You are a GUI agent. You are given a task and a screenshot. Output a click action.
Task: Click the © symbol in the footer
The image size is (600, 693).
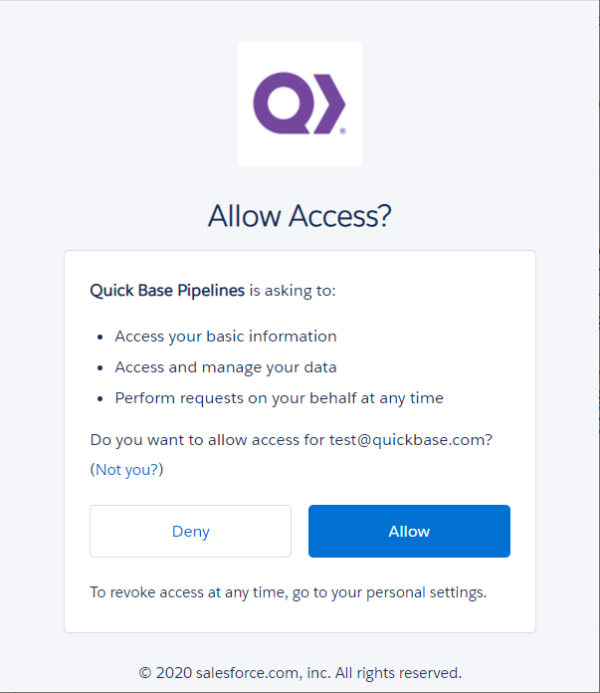145,673
